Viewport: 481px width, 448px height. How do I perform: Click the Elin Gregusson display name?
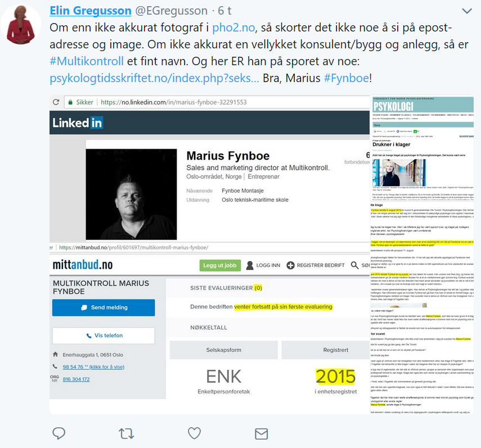(91, 11)
